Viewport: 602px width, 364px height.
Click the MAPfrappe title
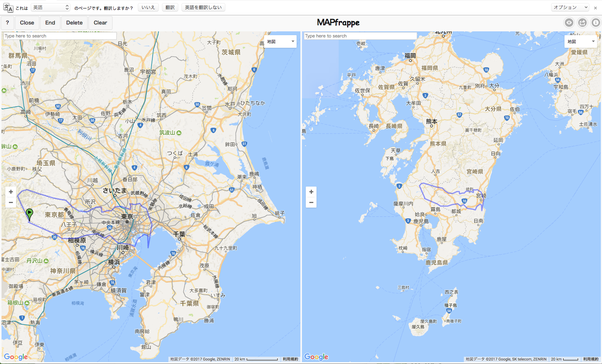click(338, 23)
